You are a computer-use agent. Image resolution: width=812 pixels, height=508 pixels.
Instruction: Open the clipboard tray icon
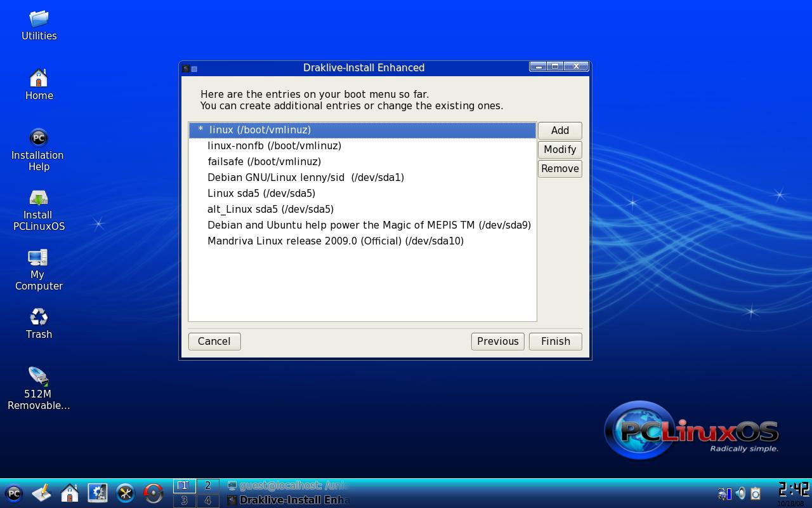tap(755, 493)
